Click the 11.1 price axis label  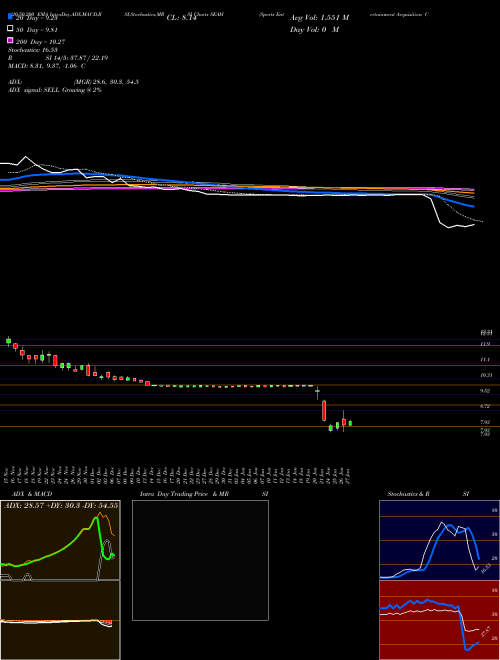(x=485, y=360)
